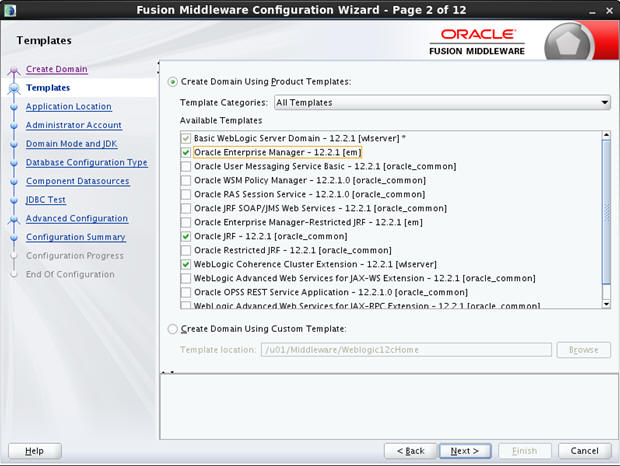620x466 pixels.
Task: Go to JDBC Test step
Action: click(45, 200)
